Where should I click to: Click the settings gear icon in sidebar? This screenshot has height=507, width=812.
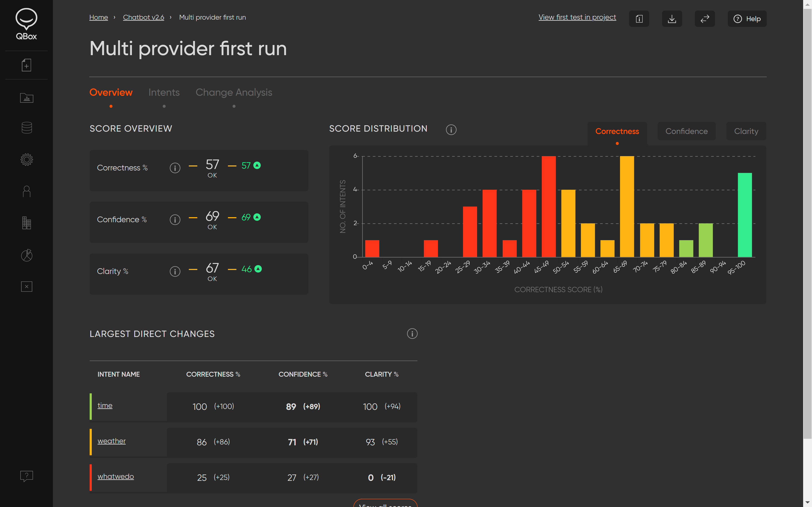tap(26, 160)
